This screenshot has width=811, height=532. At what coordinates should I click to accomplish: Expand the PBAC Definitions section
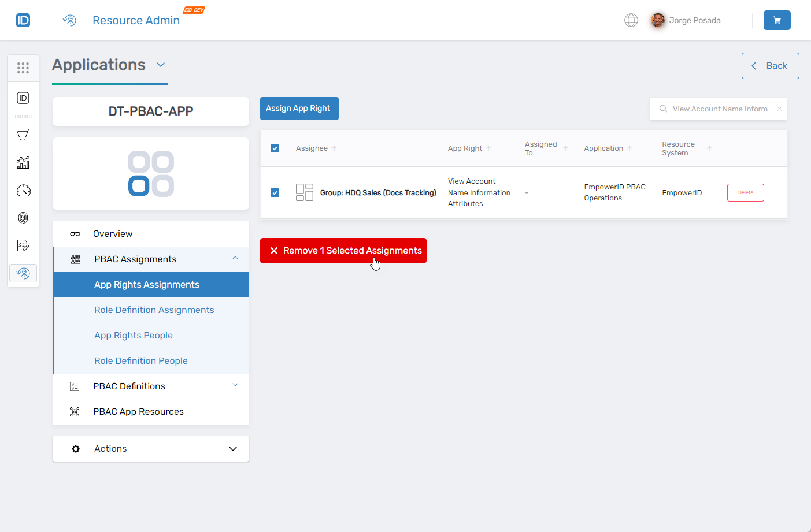tap(235, 386)
